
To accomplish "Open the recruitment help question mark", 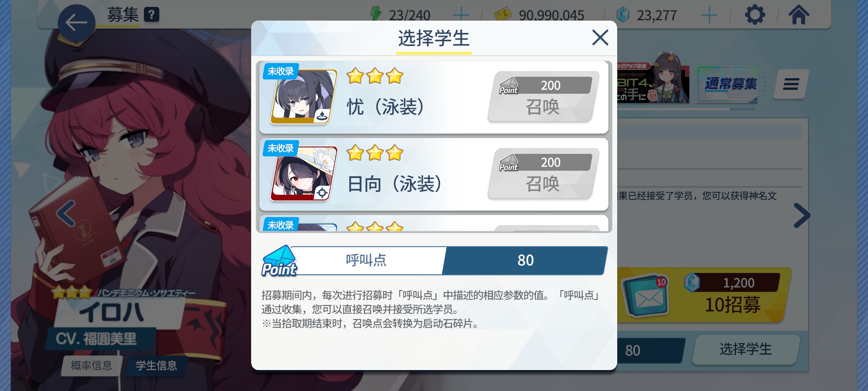I will click(x=152, y=15).
